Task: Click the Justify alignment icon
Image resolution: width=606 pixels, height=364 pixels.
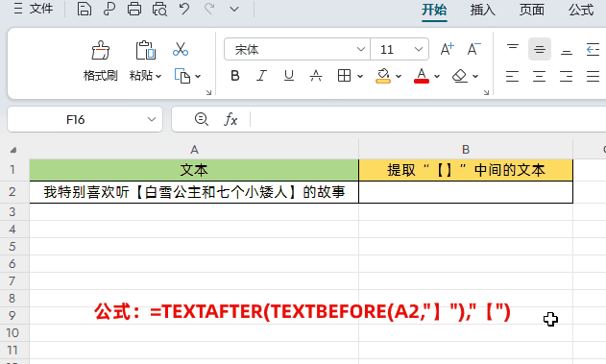Action: point(593,76)
